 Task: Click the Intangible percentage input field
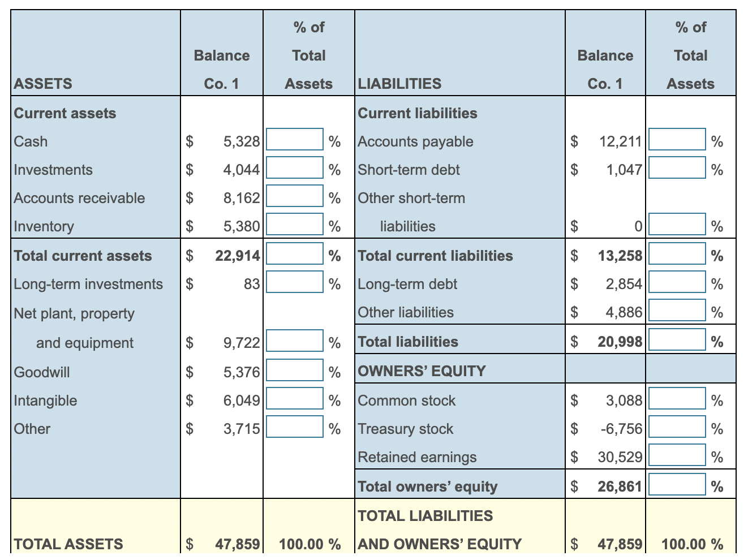click(294, 398)
